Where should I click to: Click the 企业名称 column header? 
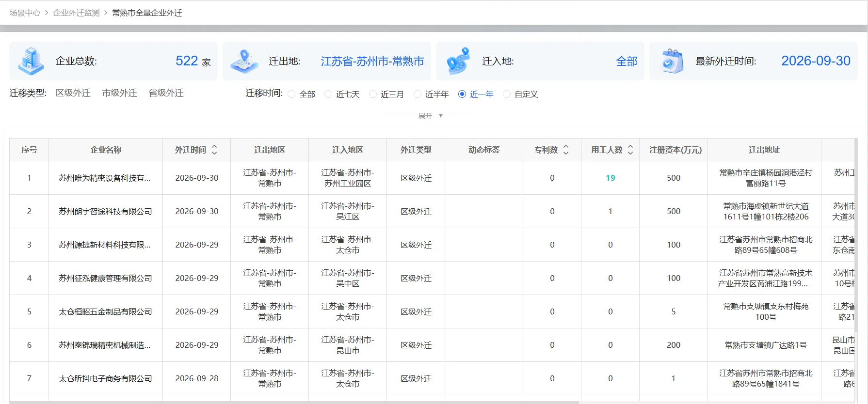coord(106,150)
